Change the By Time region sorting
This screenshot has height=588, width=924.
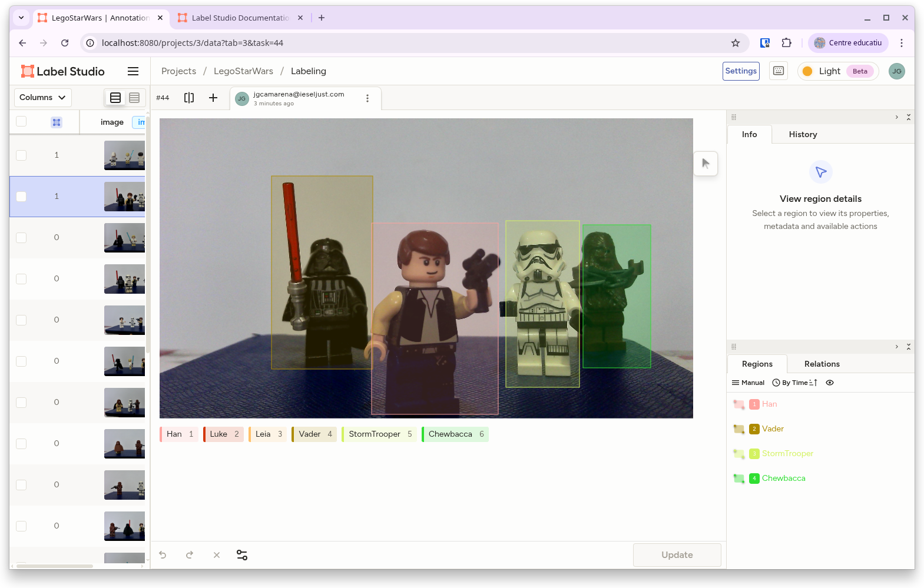[x=795, y=383]
